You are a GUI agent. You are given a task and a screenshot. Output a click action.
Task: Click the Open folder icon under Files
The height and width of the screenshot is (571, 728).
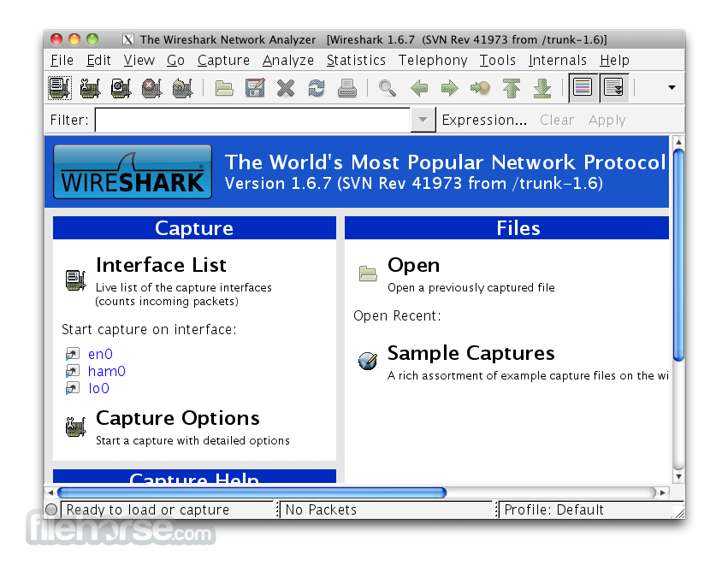tap(368, 274)
